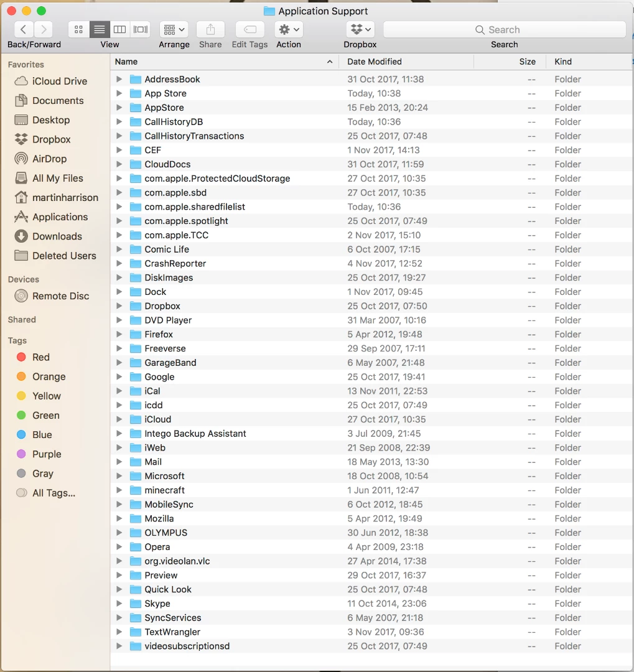634x672 pixels.
Task: Select the CrashReporter folder
Action: click(x=371, y=263)
